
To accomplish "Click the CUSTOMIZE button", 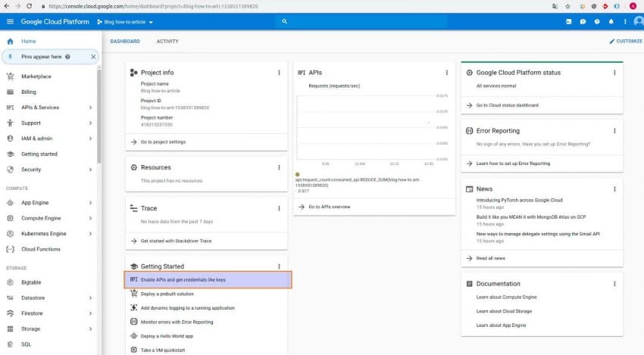I will point(626,42).
